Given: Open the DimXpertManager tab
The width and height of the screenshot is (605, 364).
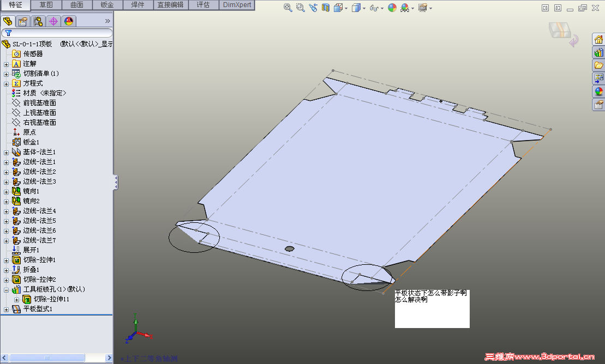Looking at the screenshot, I should point(53,21).
